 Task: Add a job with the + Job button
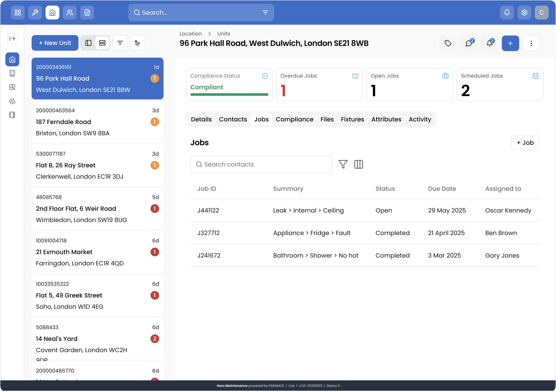525,143
